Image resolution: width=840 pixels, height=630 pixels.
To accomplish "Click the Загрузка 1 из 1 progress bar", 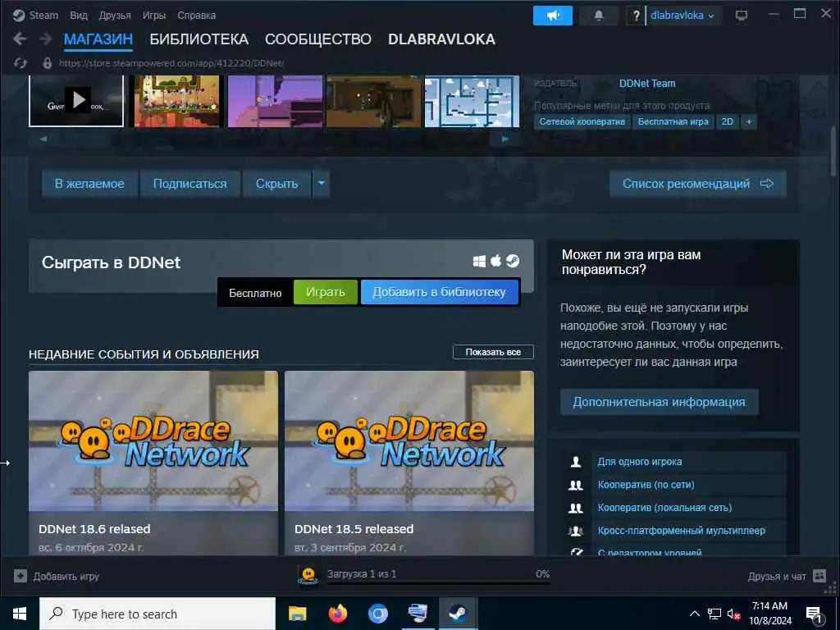I will [438, 582].
